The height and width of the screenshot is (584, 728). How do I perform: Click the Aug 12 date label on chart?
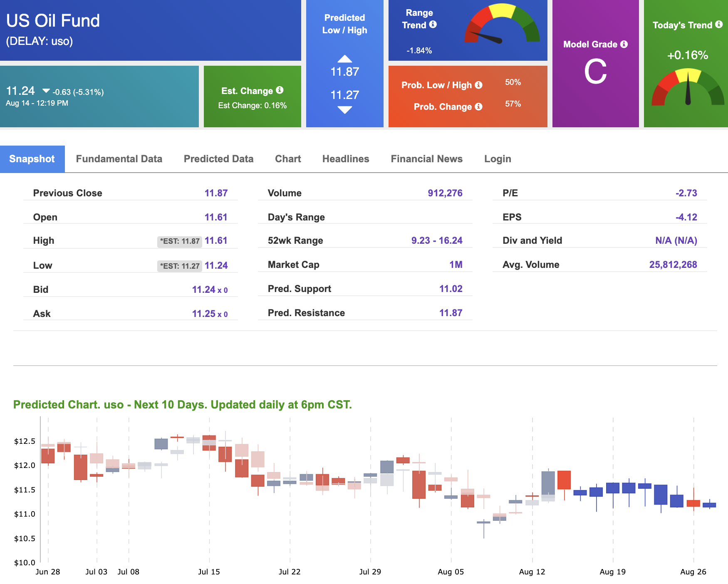[x=532, y=572]
